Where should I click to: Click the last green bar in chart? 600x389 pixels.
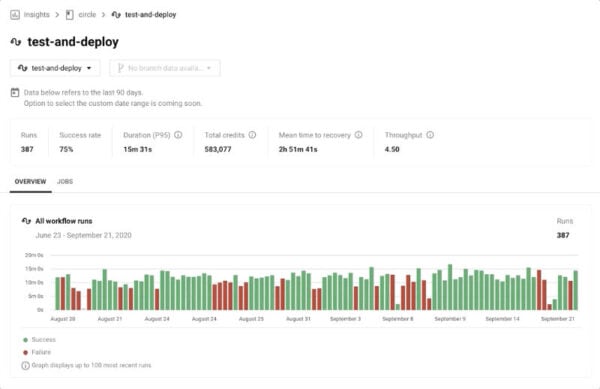click(x=576, y=290)
